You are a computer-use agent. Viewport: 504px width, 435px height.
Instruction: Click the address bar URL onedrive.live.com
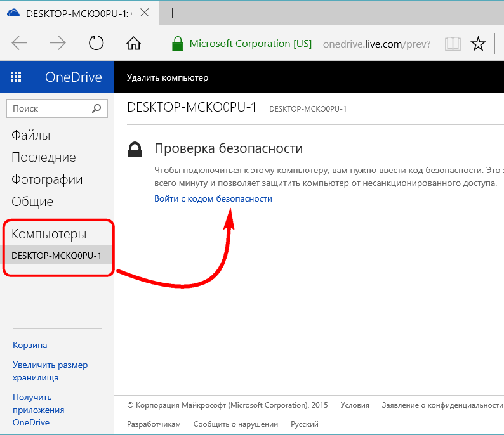click(x=376, y=44)
